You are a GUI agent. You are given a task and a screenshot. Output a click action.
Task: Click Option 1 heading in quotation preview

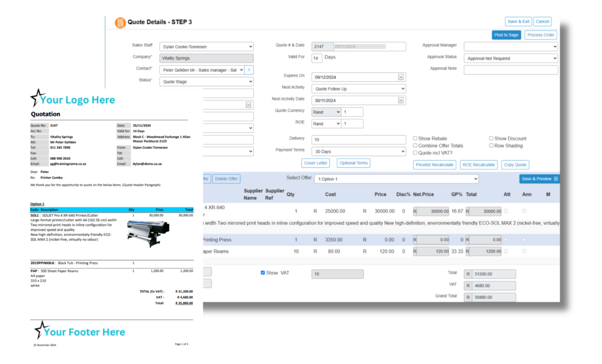pos(37,204)
